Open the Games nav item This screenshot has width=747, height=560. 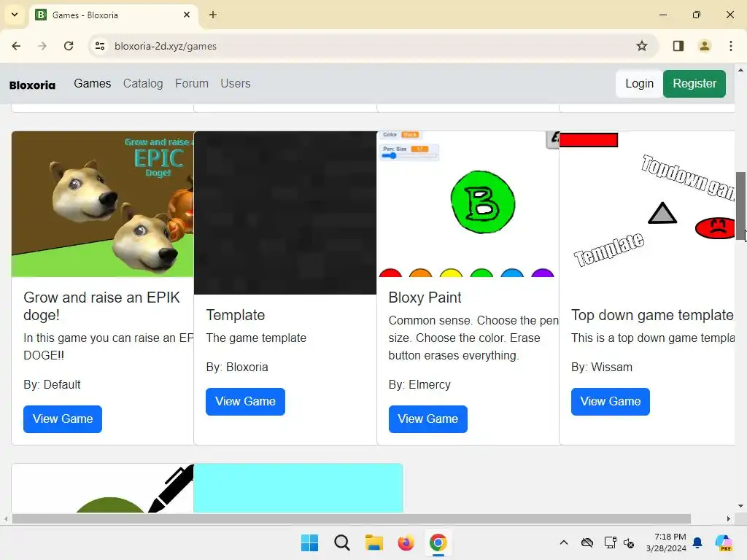(x=93, y=83)
